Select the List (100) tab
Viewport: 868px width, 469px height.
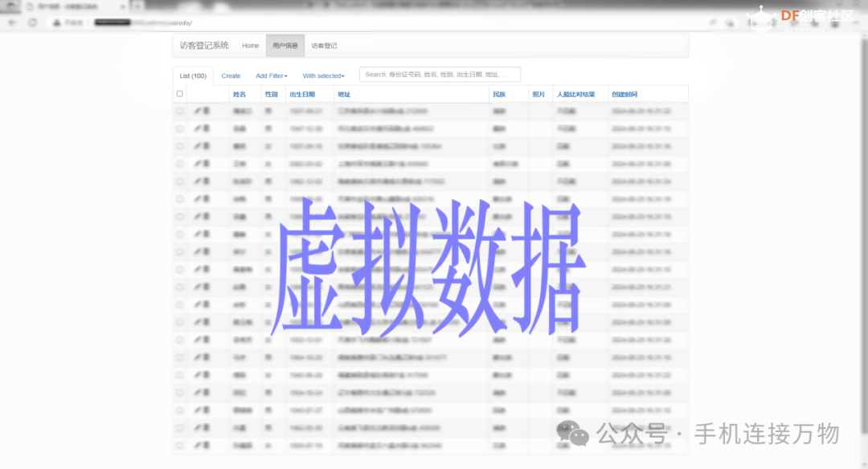pyautogui.click(x=193, y=75)
